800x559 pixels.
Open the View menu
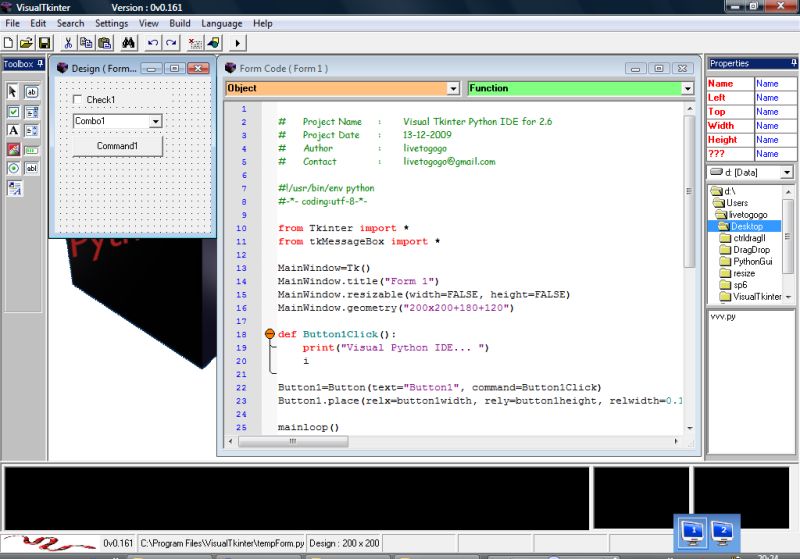pyautogui.click(x=148, y=23)
